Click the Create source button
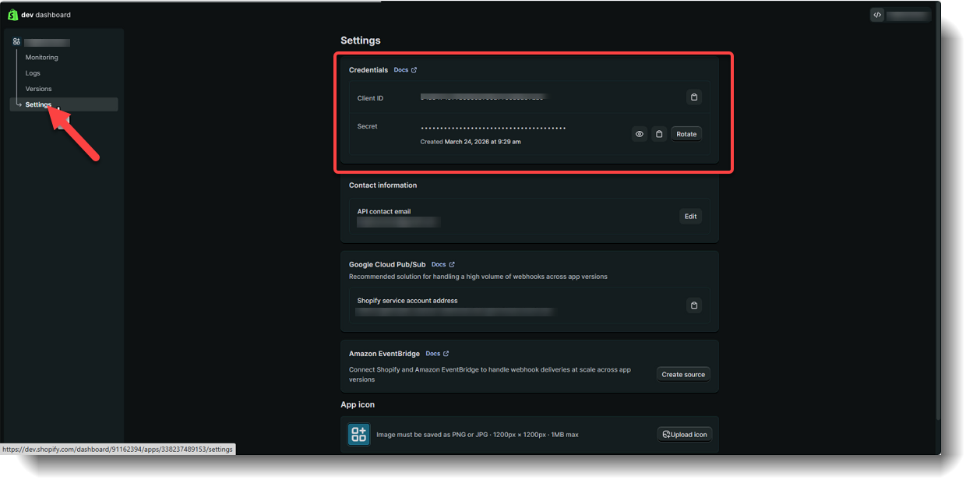Viewport: 980px width, 494px height. 683,375
